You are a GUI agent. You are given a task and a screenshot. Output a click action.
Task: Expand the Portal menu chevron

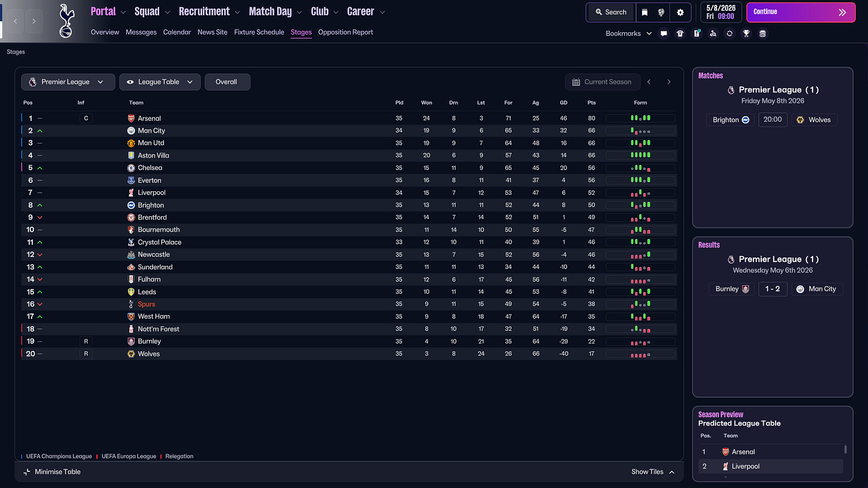pos(123,12)
